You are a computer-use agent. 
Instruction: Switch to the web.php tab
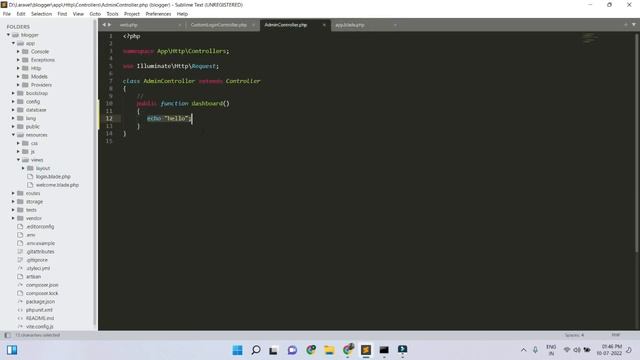coord(129,25)
